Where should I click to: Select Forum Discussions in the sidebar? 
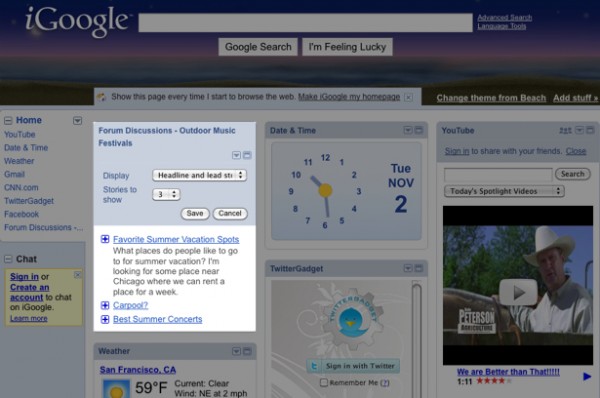[43, 227]
